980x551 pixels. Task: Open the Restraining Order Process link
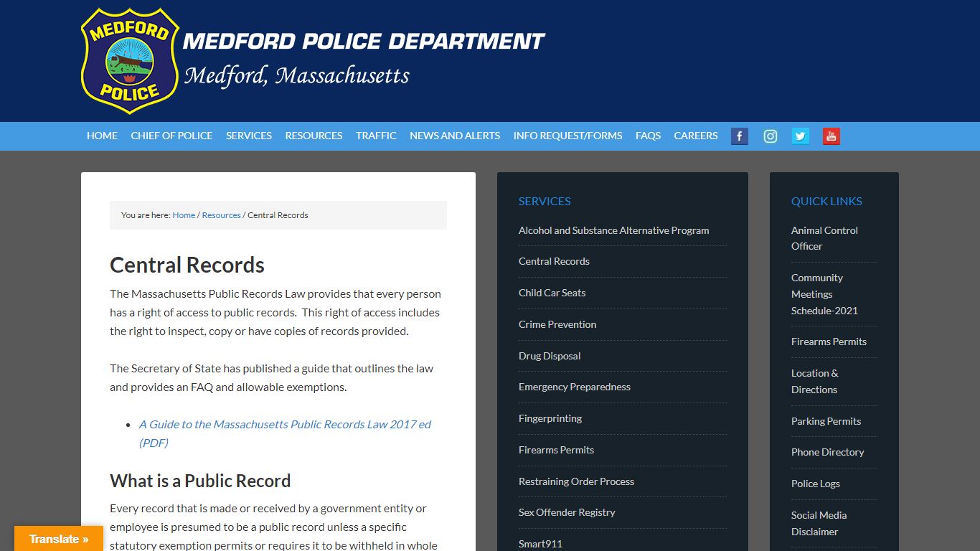pyautogui.click(x=576, y=481)
